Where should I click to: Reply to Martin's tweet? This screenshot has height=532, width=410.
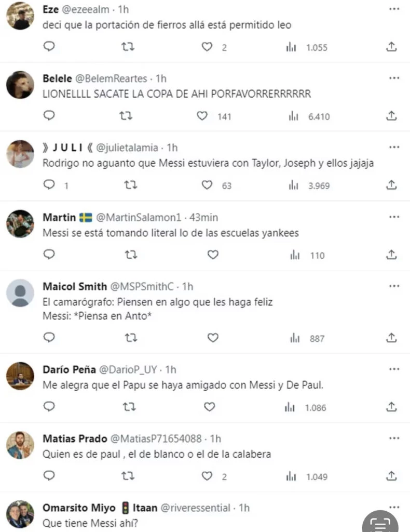coord(49,255)
